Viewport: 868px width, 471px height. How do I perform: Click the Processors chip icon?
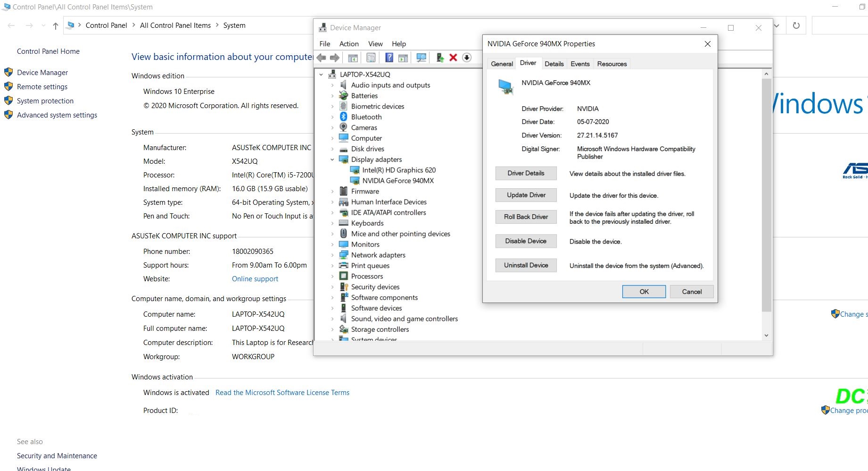click(344, 276)
